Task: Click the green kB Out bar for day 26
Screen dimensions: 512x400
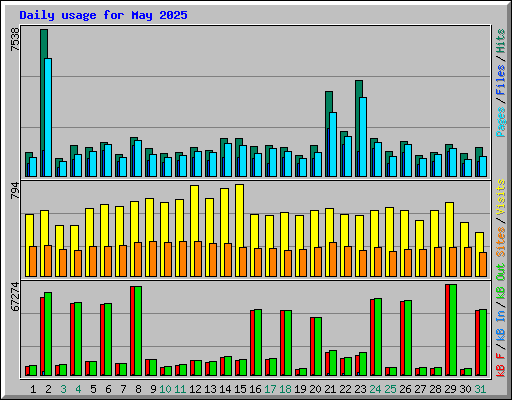Action: 408,338
